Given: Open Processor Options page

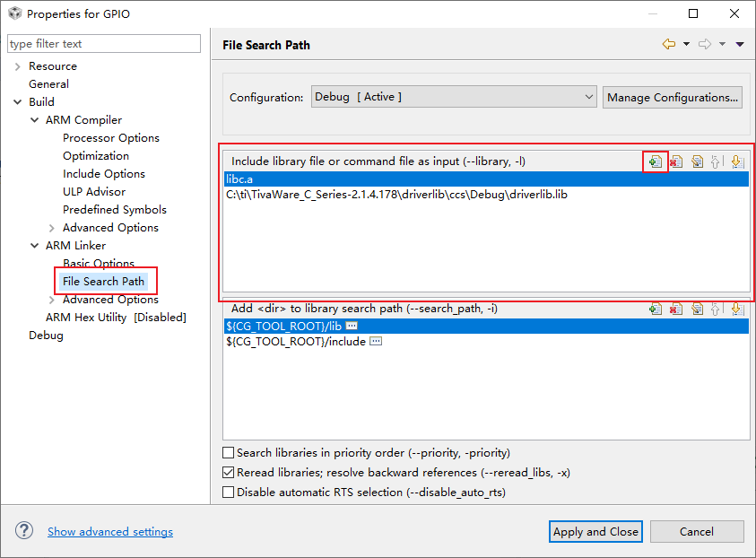Looking at the screenshot, I should click(x=111, y=138).
